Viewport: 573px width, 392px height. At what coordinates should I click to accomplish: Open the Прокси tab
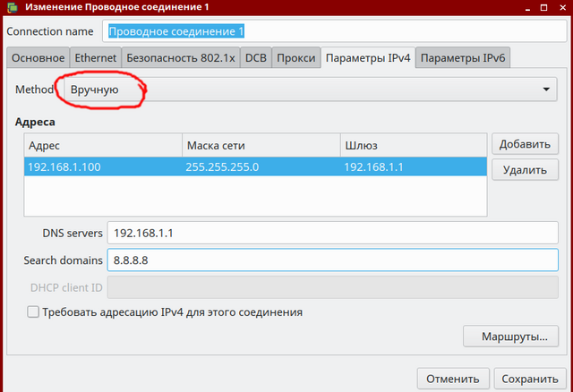[295, 58]
